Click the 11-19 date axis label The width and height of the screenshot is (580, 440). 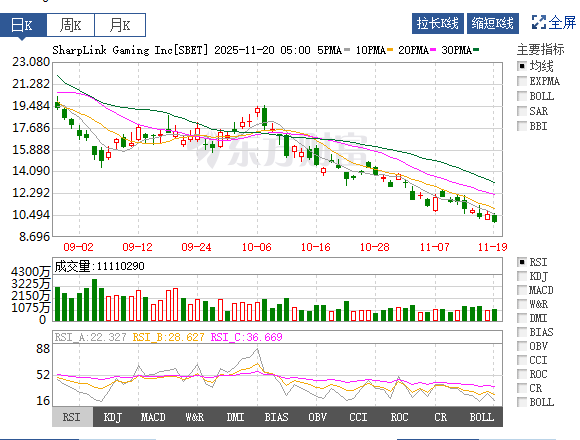[492, 247]
